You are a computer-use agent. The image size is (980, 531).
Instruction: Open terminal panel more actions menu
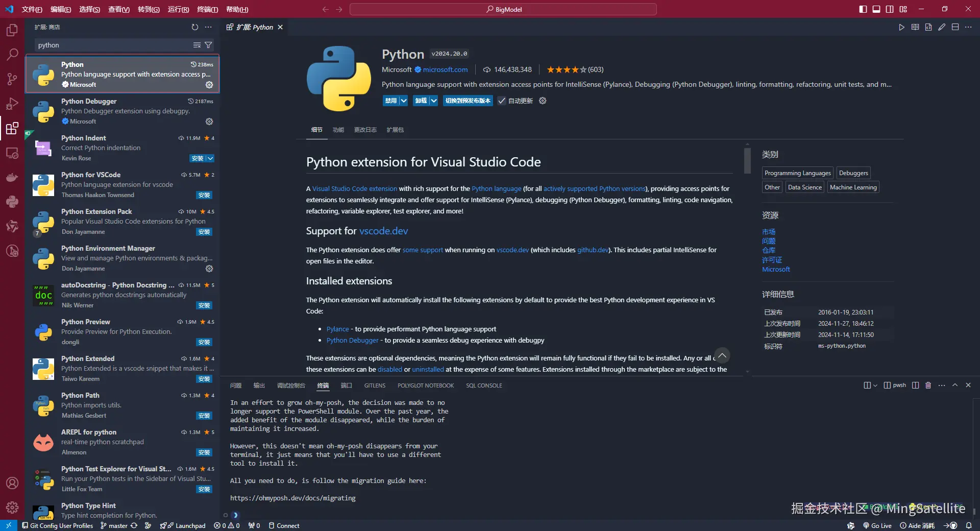942,385
